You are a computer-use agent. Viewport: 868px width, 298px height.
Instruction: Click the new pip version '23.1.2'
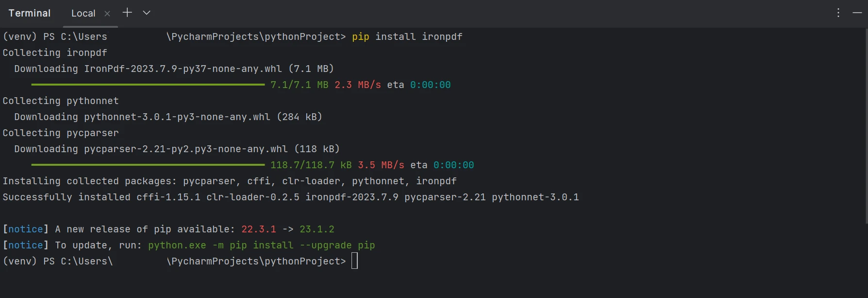pos(317,229)
